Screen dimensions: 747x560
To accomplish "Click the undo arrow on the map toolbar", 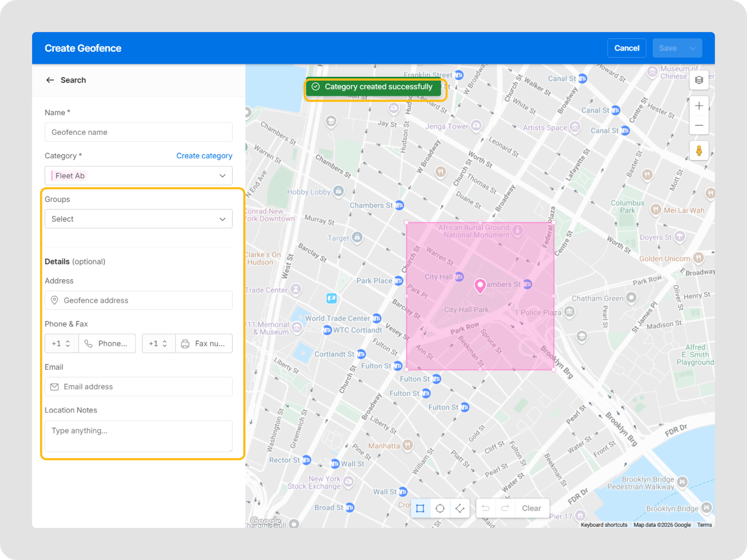I will [x=486, y=508].
